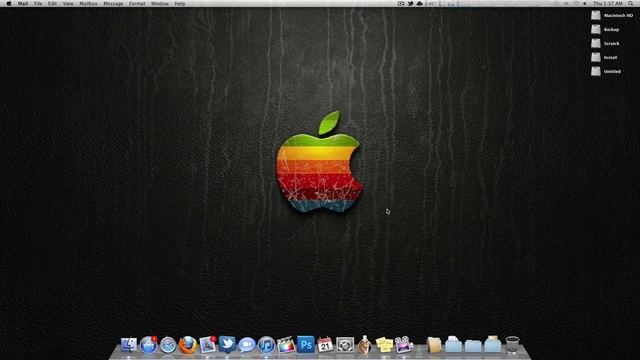Launch Final Cut Pro clapperboard icon
This screenshot has height=360, width=640.
(286, 345)
